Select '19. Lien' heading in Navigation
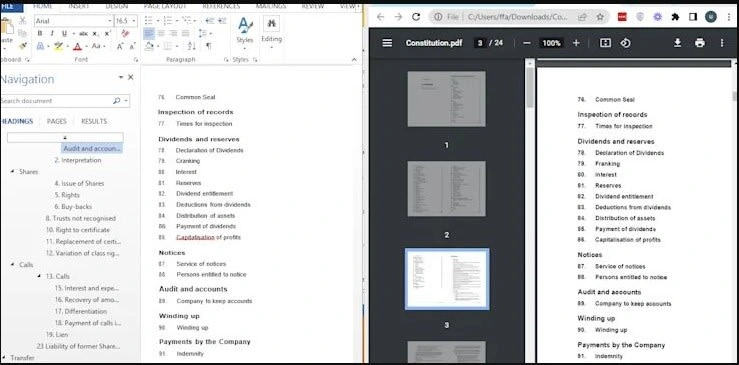This screenshot has width=739, height=365. point(57,334)
